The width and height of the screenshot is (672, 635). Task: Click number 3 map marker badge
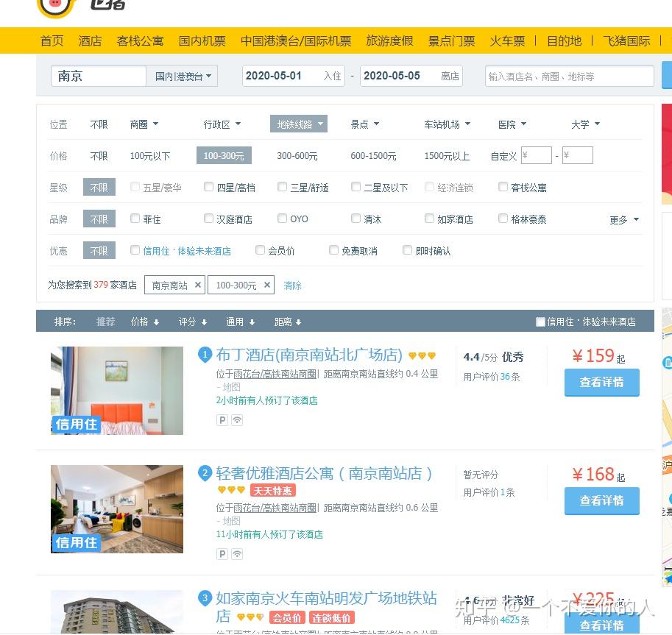click(205, 597)
